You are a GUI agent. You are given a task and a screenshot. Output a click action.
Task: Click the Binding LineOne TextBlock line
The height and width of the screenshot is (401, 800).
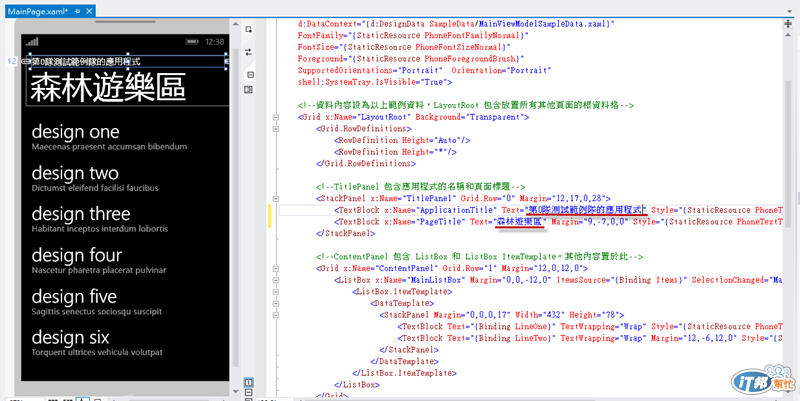click(592, 327)
